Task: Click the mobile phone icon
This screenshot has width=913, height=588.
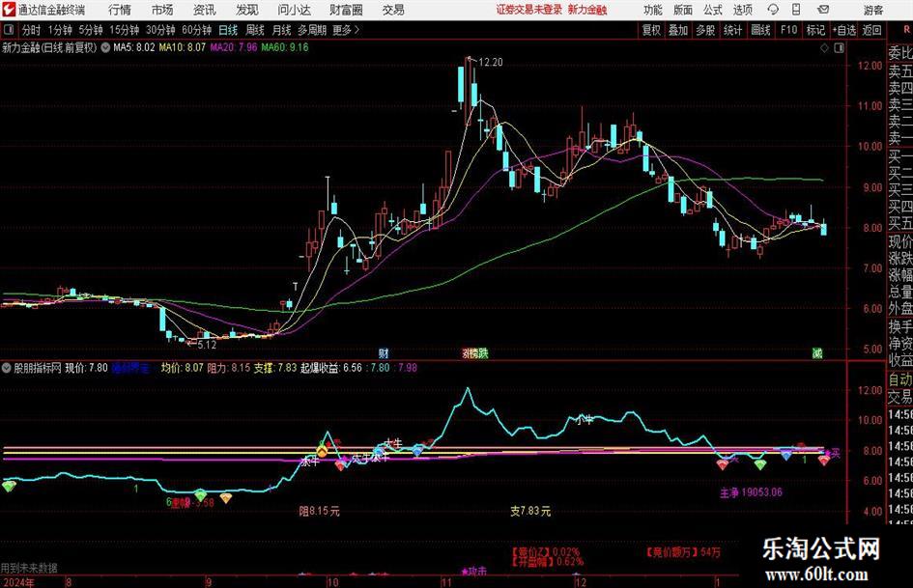Action: 796,10
